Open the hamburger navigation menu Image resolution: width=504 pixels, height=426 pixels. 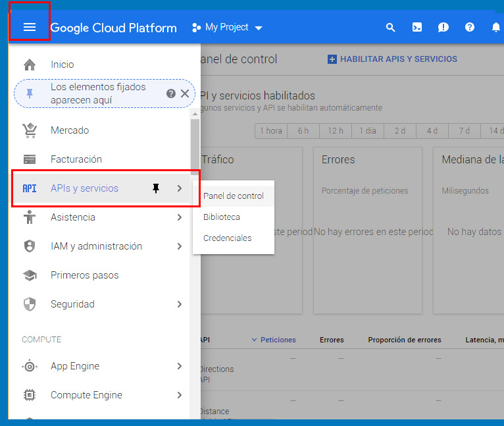pyautogui.click(x=30, y=27)
